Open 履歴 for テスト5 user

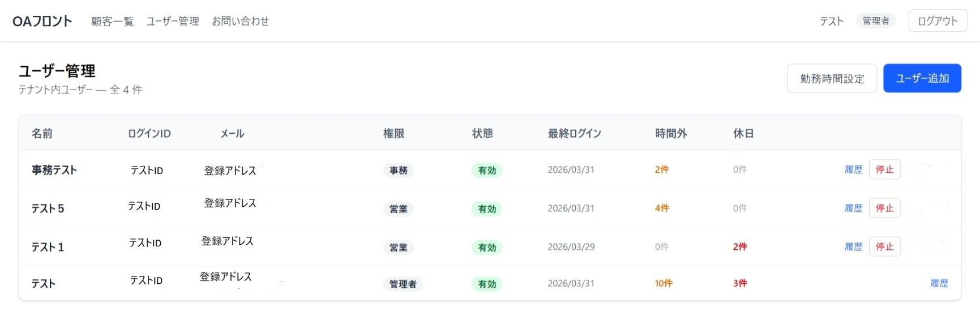[x=853, y=208]
